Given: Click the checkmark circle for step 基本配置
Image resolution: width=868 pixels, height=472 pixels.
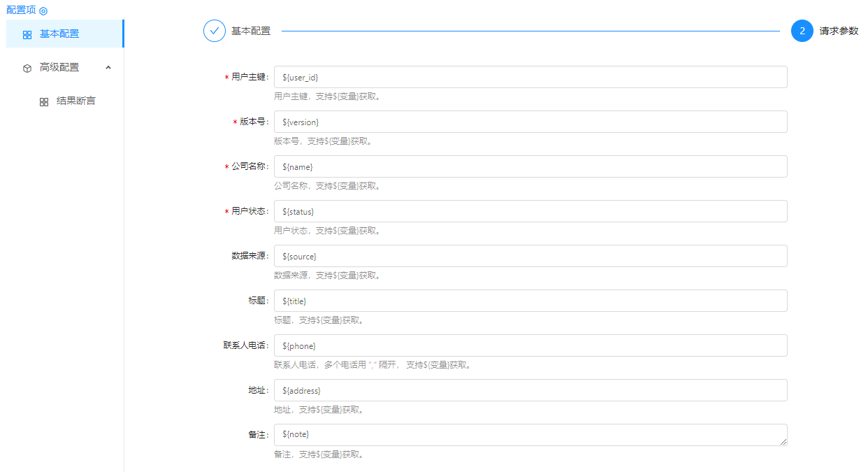Looking at the screenshot, I should (x=215, y=31).
